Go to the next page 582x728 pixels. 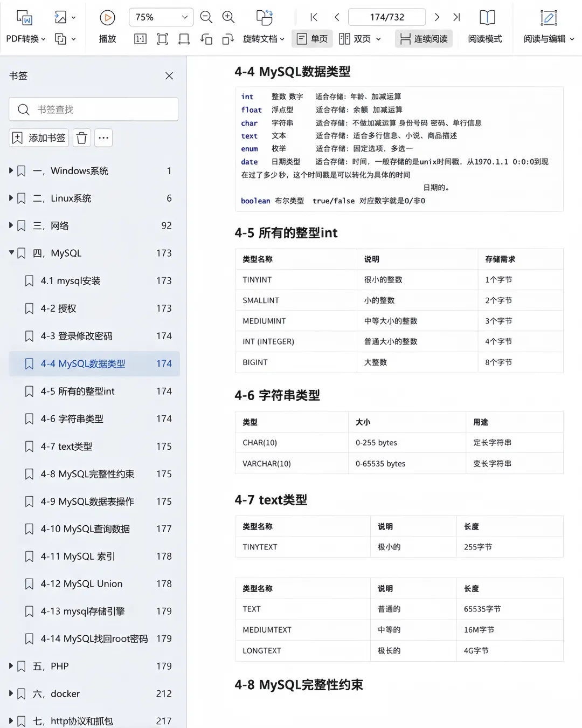click(x=437, y=17)
